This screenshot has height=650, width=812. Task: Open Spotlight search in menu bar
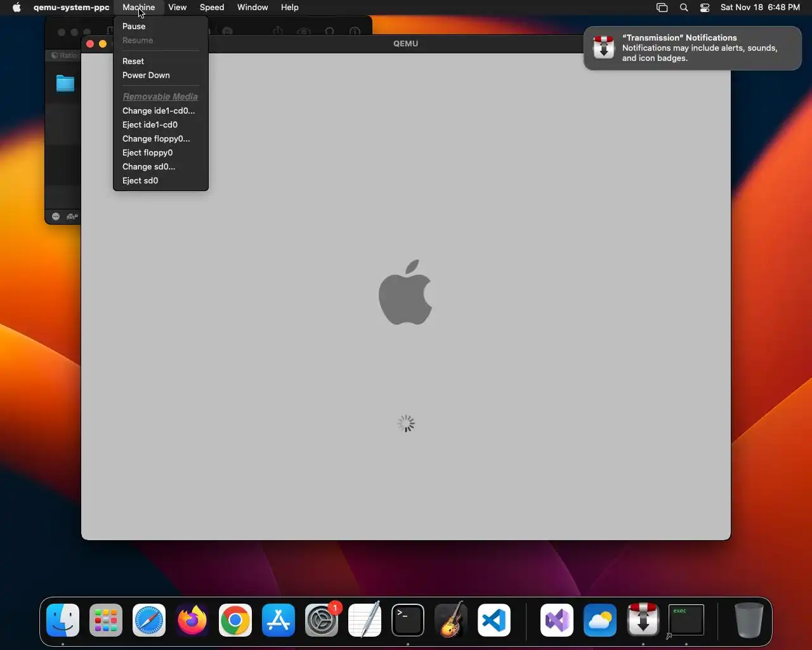coord(684,8)
